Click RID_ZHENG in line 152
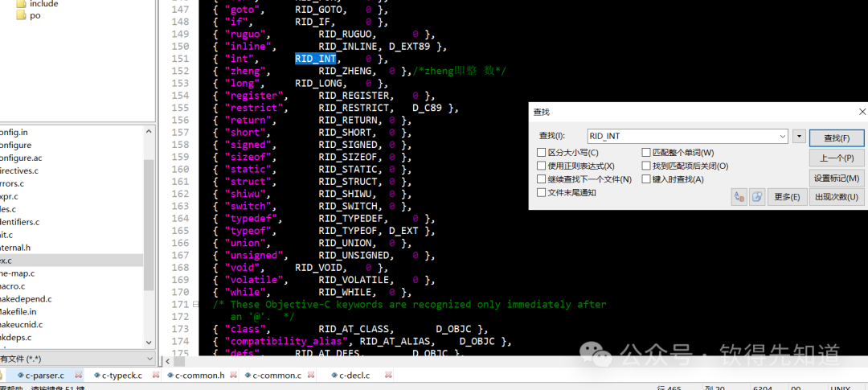The height and width of the screenshot is (390, 868). pyautogui.click(x=344, y=71)
